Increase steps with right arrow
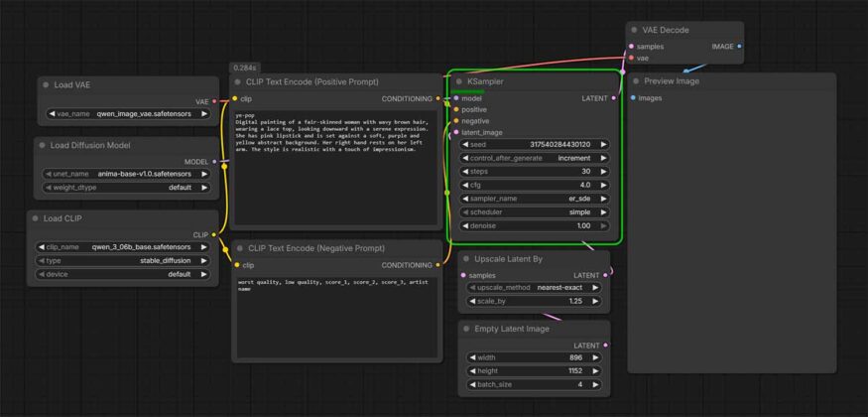The width and height of the screenshot is (868, 417). (603, 172)
